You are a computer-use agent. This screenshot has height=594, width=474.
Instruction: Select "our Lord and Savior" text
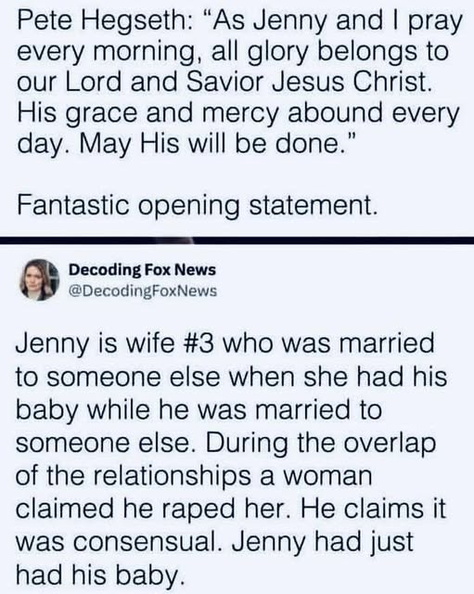click(141, 82)
